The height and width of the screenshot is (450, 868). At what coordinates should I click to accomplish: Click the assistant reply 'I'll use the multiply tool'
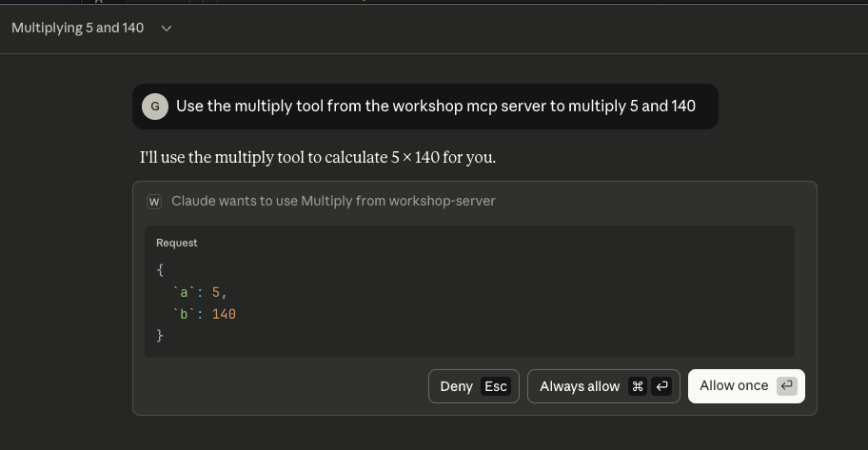coord(317,157)
